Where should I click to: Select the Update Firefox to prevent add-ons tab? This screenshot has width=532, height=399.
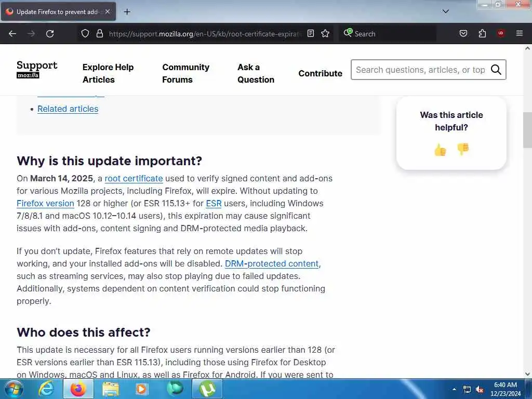pyautogui.click(x=58, y=11)
